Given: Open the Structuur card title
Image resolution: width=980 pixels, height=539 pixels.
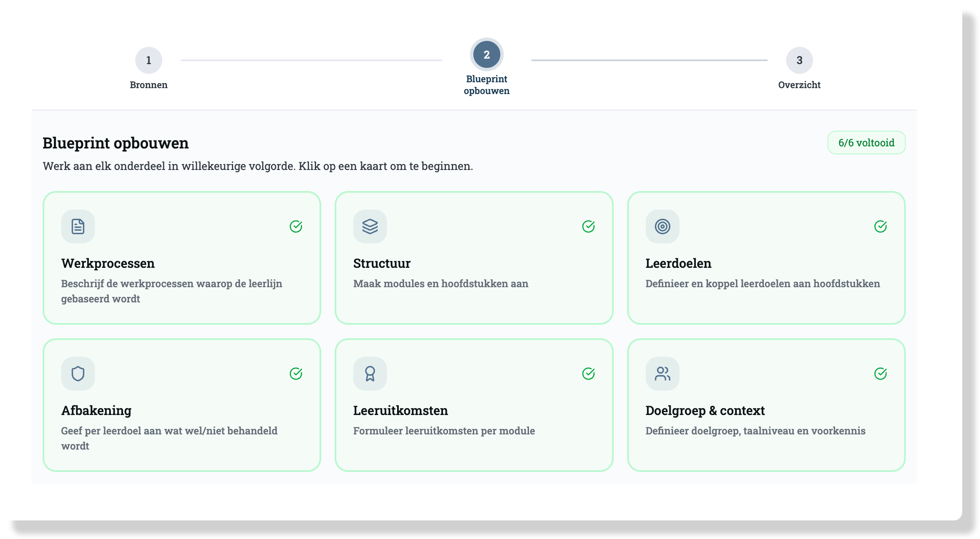Looking at the screenshot, I should tap(382, 263).
